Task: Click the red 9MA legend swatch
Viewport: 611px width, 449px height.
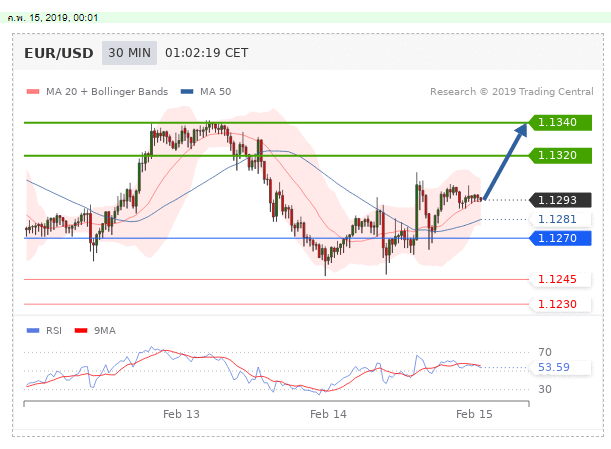Action: point(81,331)
